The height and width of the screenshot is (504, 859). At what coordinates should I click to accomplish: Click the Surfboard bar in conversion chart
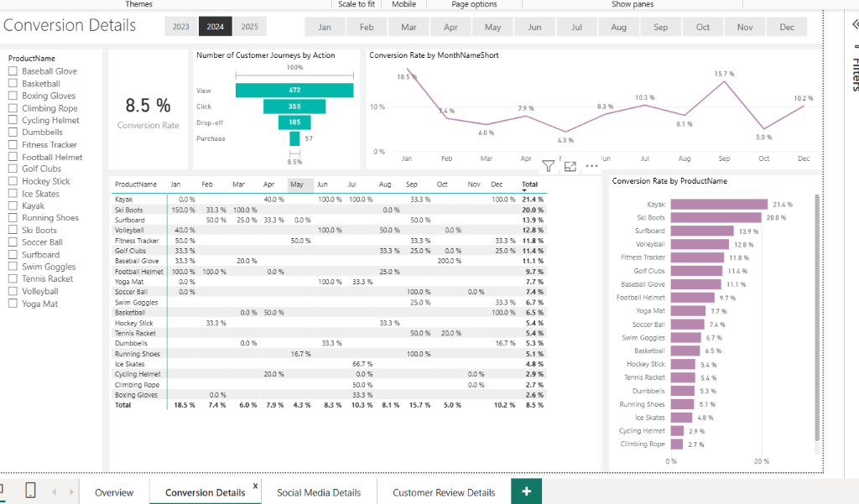tap(702, 231)
